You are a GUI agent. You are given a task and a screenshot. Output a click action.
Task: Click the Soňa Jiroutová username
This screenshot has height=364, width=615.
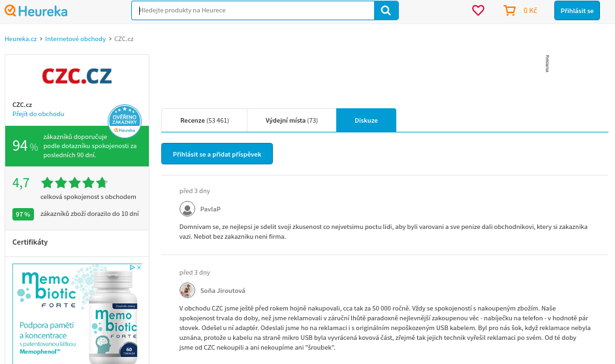(223, 291)
